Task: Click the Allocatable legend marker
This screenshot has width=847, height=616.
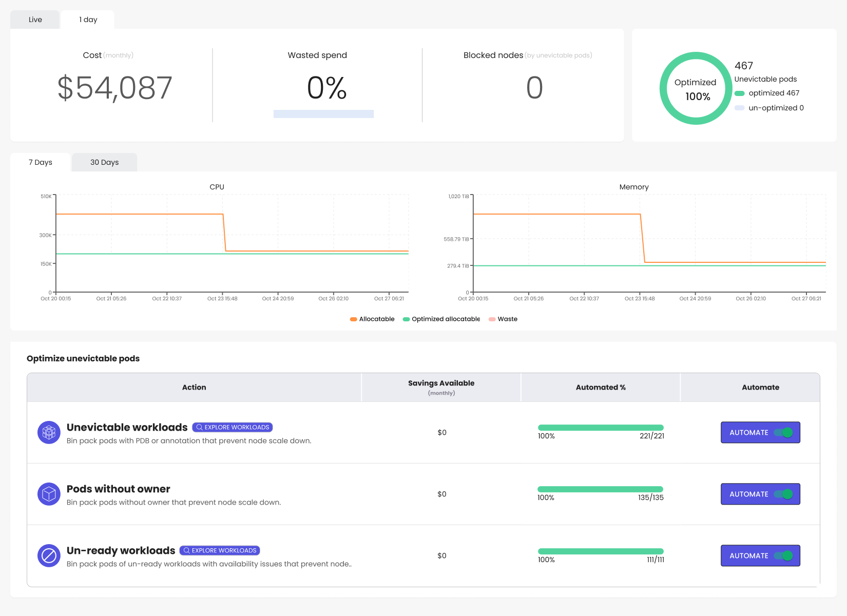Action: pyautogui.click(x=354, y=319)
